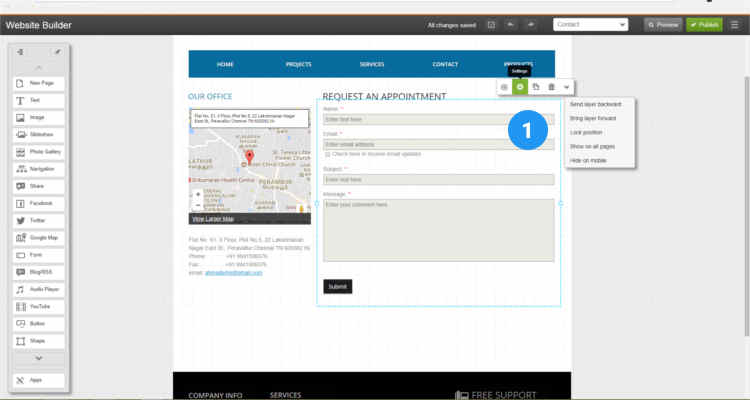Open the green Settings icon on form toolbar

[520, 87]
